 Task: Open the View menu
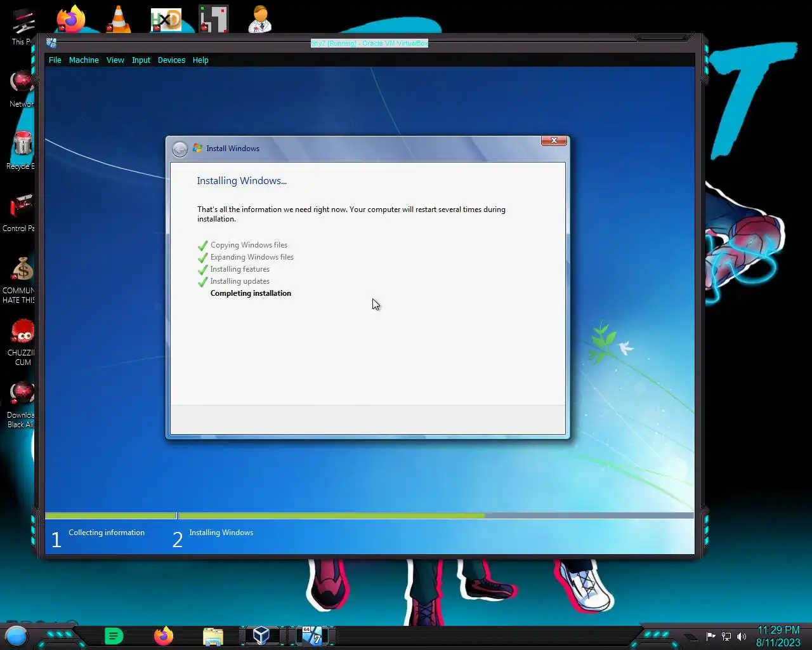[115, 60]
